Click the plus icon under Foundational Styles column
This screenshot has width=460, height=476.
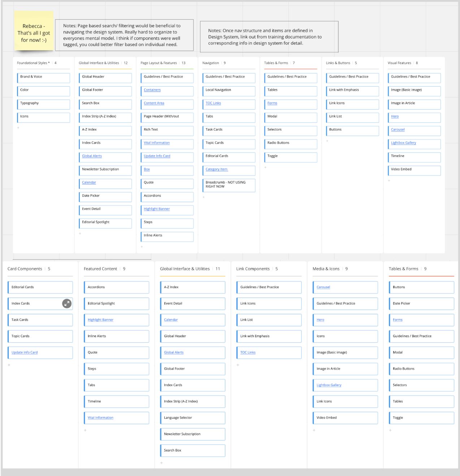pyautogui.click(x=18, y=128)
